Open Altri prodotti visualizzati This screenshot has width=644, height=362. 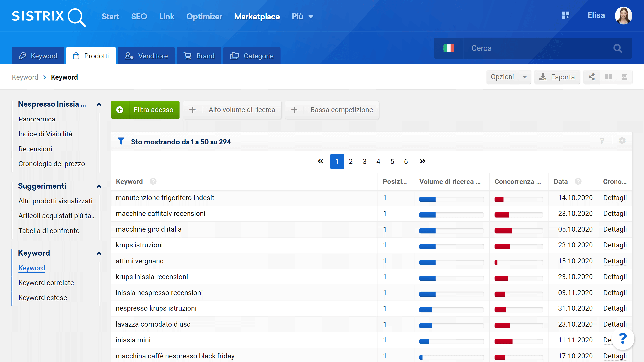point(55,201)
